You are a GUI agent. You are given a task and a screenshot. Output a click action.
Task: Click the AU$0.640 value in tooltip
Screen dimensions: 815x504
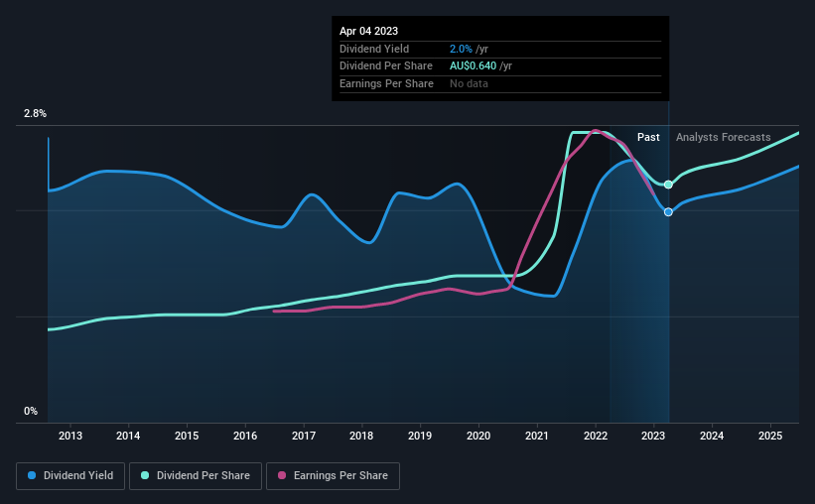(473, 66)
